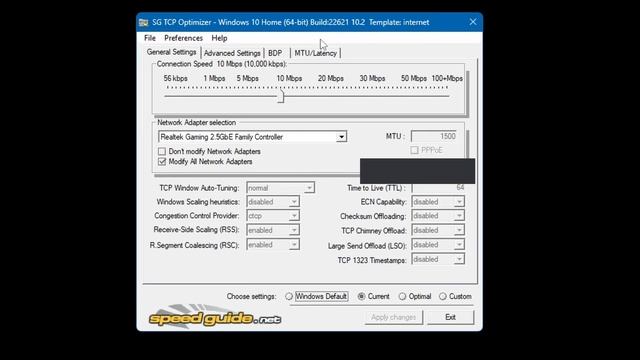Click the 10 Mbps speed label above the slider
This screenshot has width=640, height=360.
[x=289, y=78]
